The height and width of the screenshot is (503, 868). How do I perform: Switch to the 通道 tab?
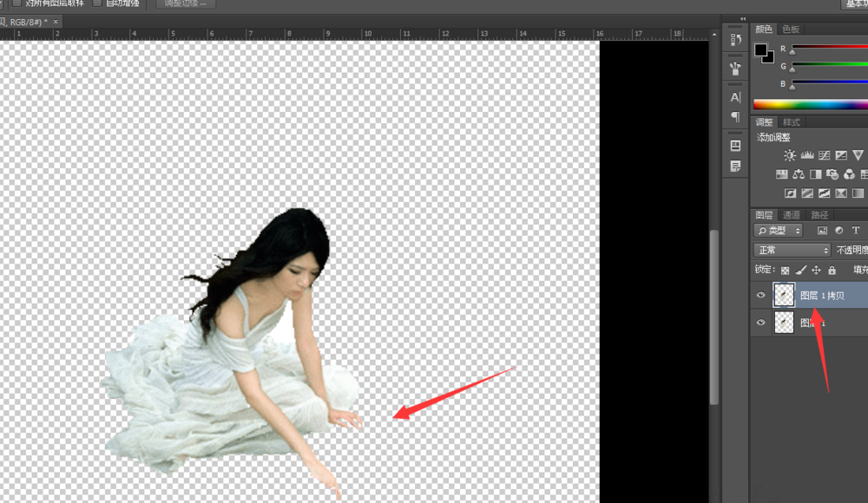coord(791,214)
